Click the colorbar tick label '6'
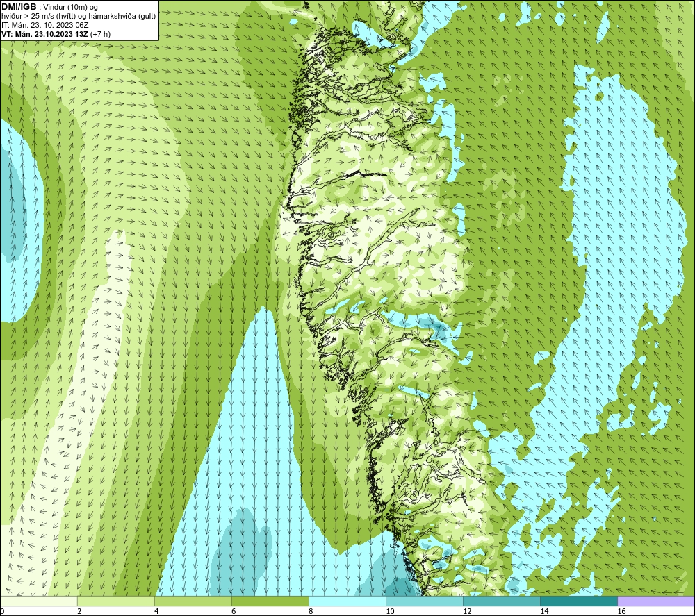The image size is (695, 616). click(x=234, y=612)
